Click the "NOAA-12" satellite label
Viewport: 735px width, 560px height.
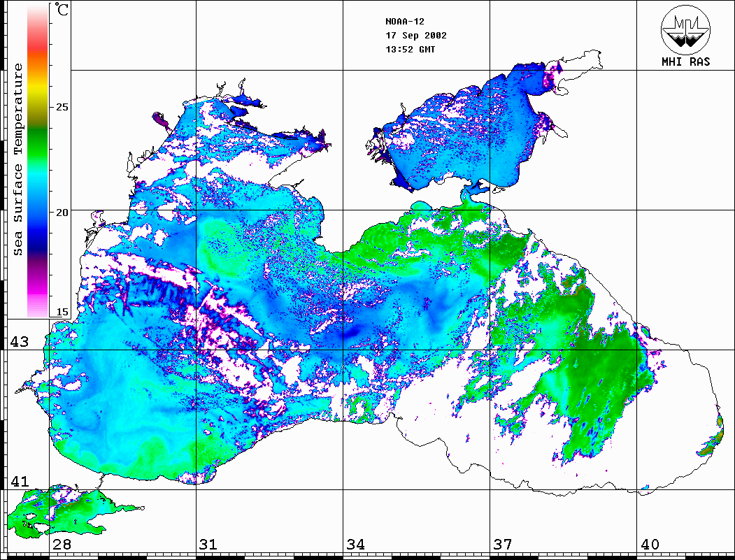coord(404,22)
